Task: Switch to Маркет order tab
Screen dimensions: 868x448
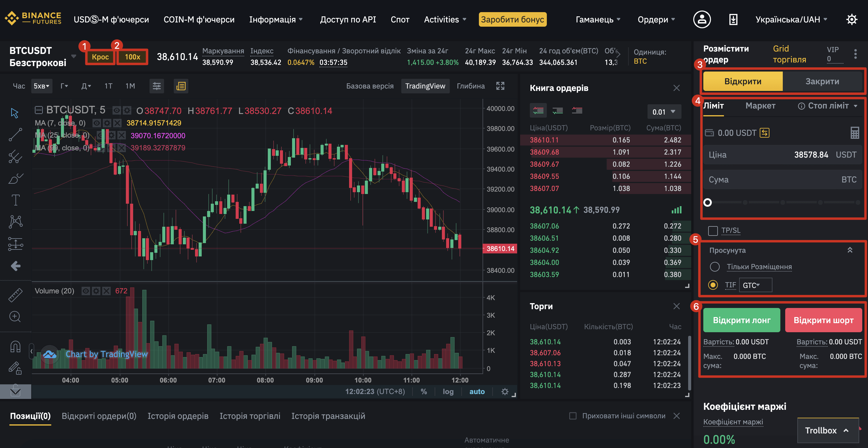Action: [x=760, y=106]
